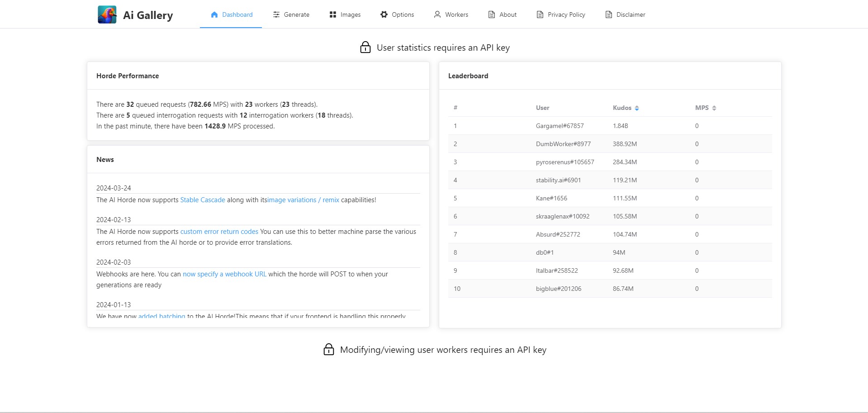Click the Privacy Policy document icon

[540, 14]
